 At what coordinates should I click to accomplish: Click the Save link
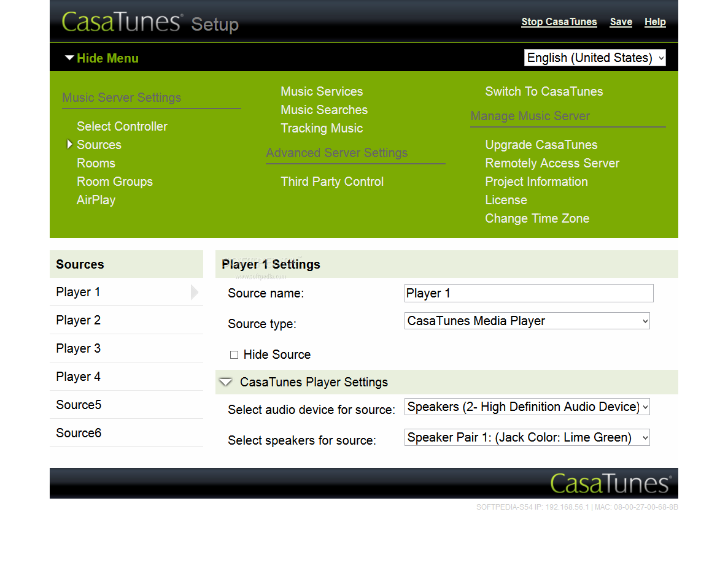(621, 22)
